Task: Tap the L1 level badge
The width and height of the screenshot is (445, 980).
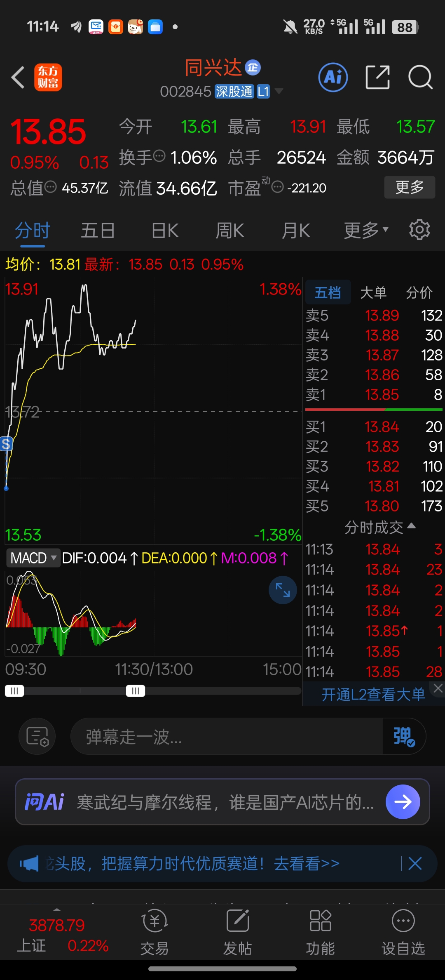Action: (x=263, y=92)
